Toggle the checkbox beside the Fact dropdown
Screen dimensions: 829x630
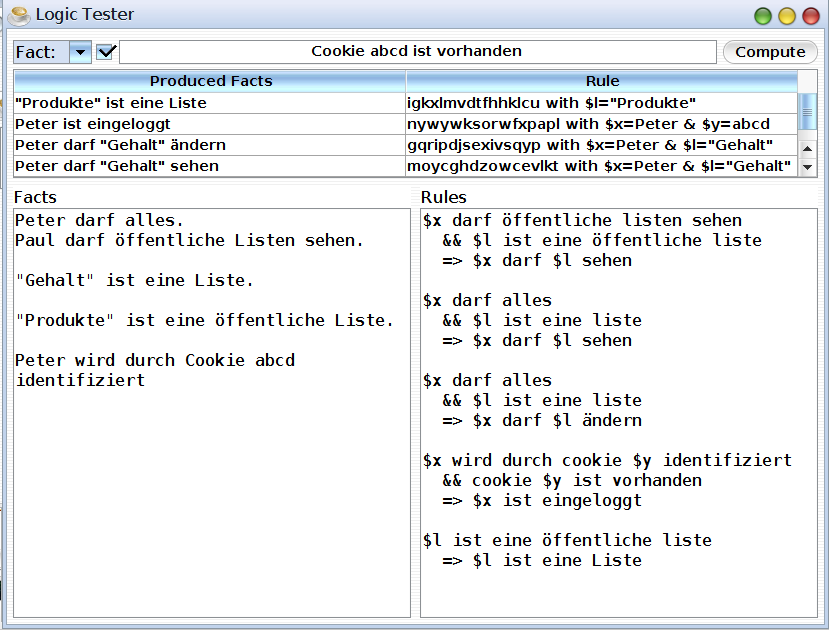(x=106, y=52)
